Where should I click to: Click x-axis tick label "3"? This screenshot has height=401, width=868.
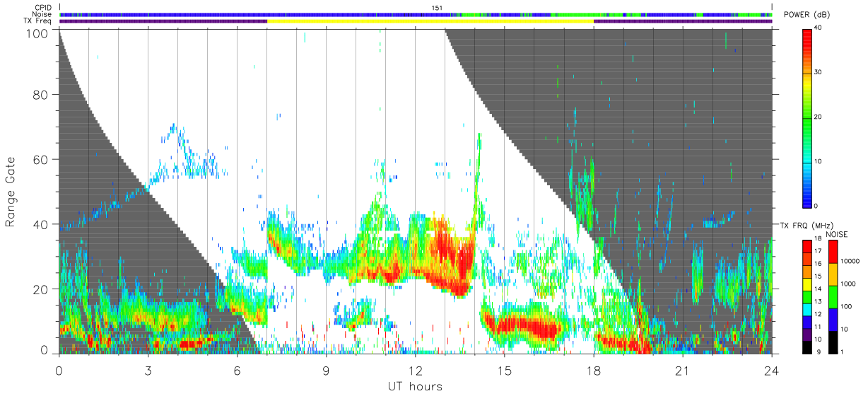coord(148,371)
